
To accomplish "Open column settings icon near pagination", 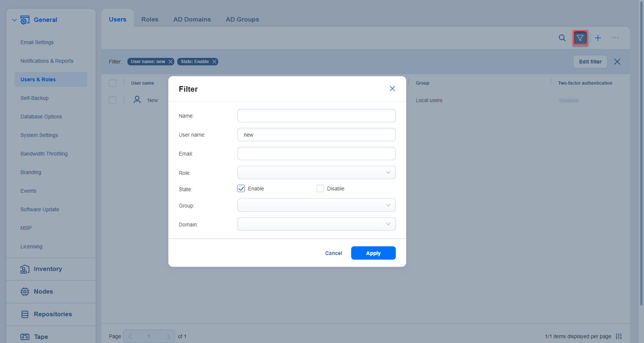I will pos(618,336).
